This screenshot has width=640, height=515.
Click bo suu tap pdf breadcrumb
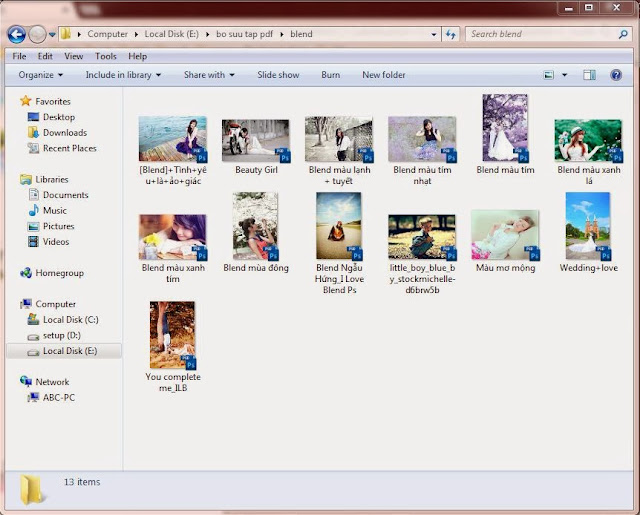244,34
